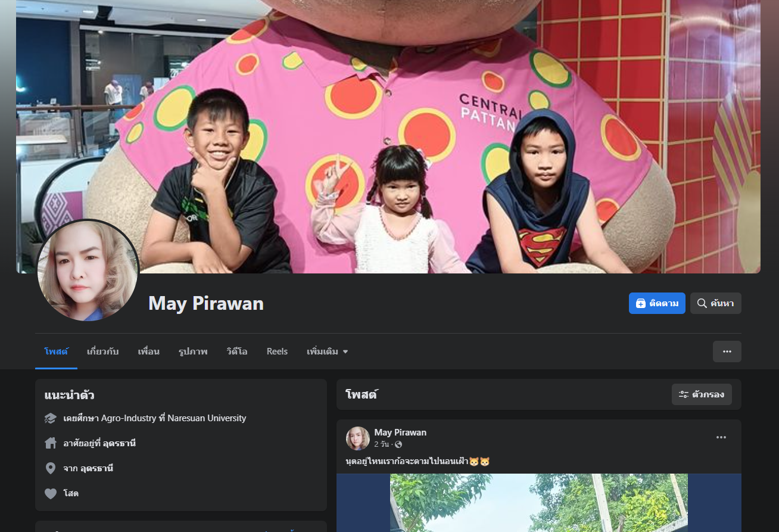Open the Naresuan University education entry

207,418
